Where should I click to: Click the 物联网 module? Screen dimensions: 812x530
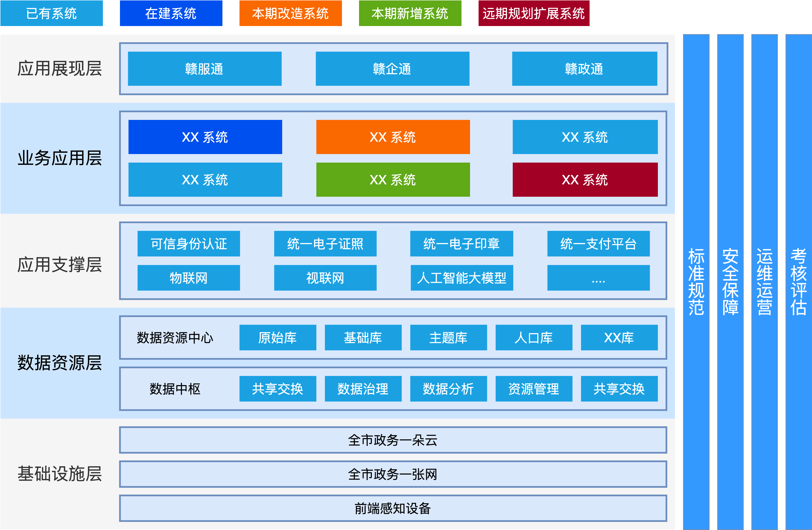[x=188, y=278]
